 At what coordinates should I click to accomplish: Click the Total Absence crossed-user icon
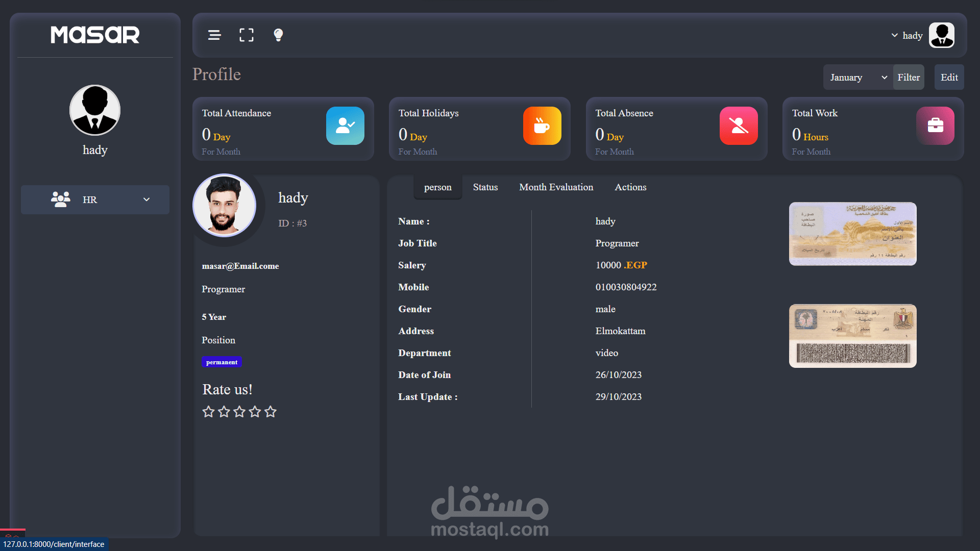point(739,126)
